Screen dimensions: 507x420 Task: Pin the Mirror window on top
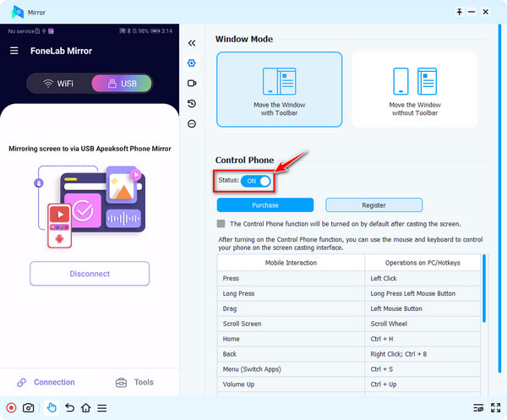coord(459,12)
